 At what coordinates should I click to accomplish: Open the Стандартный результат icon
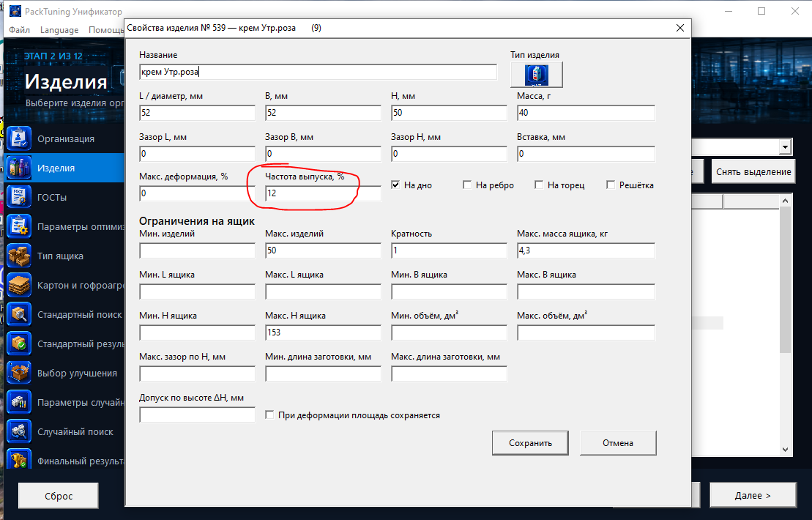pyautogui.click(x=19, y=344)
